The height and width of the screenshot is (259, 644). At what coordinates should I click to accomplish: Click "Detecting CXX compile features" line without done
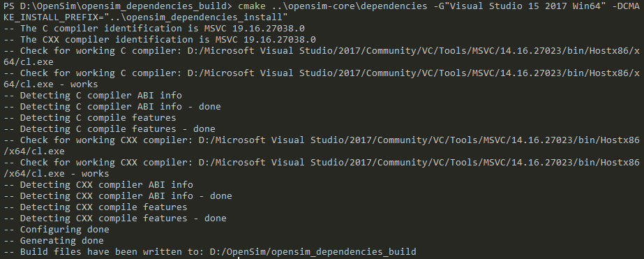point(96,207)
